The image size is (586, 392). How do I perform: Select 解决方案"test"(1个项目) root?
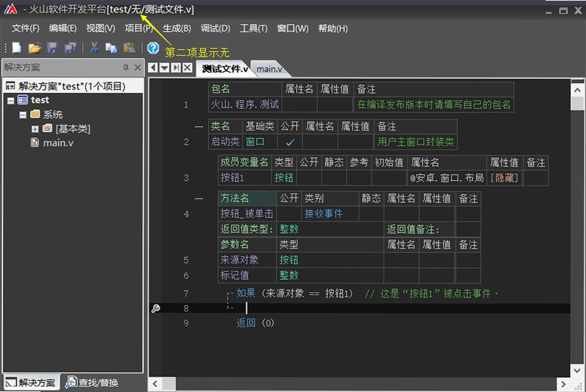coord(72,86)
